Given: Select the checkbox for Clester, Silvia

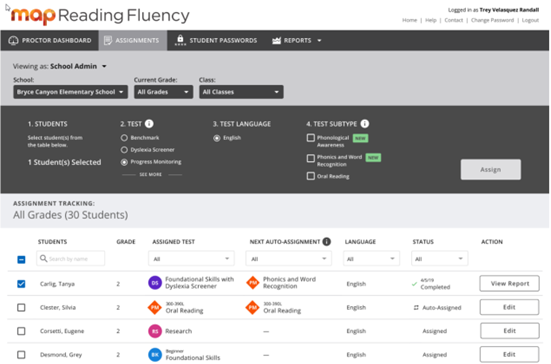Looking at the screenshot, I should coord(21,307).
